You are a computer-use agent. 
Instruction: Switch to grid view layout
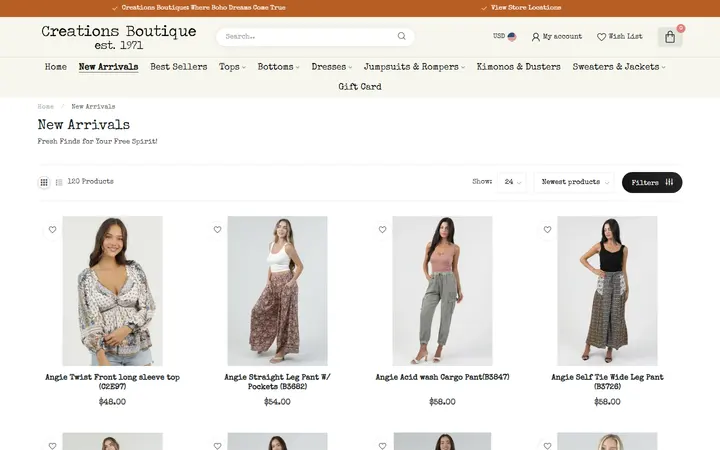pyautogui.click(x=44, y=182)
